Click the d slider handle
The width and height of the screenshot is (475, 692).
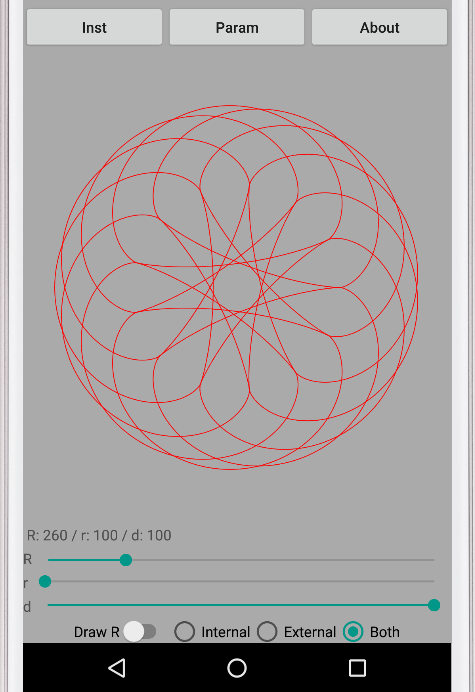click(x=434, y=605)
